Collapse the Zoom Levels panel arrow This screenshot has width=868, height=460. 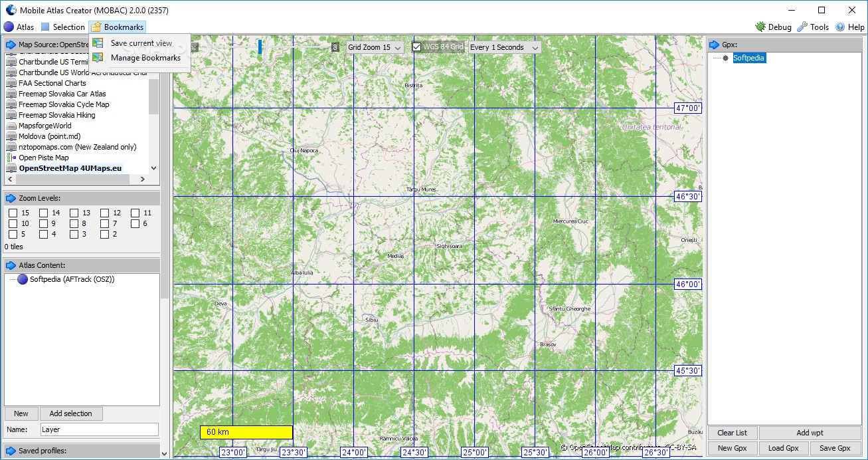(11, 198)
